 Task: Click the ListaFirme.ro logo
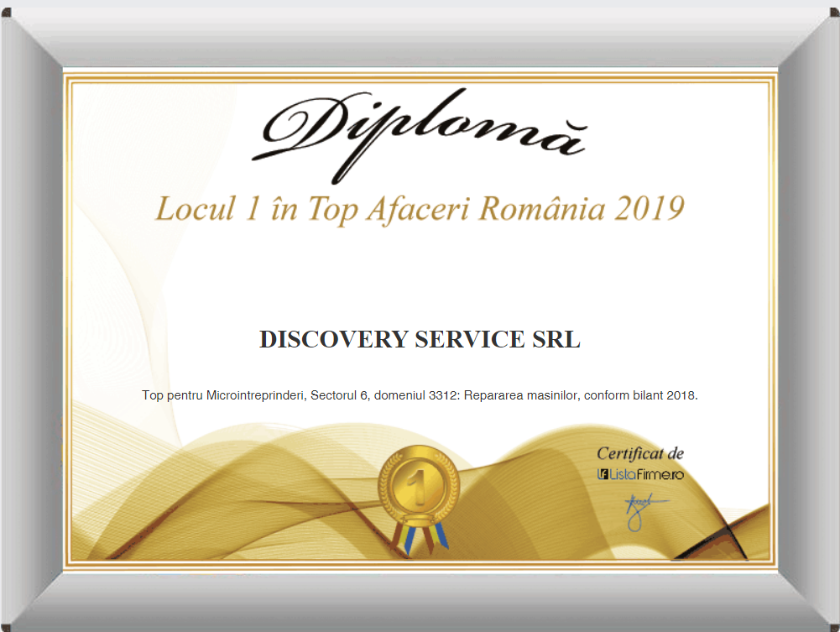point(640,474)
